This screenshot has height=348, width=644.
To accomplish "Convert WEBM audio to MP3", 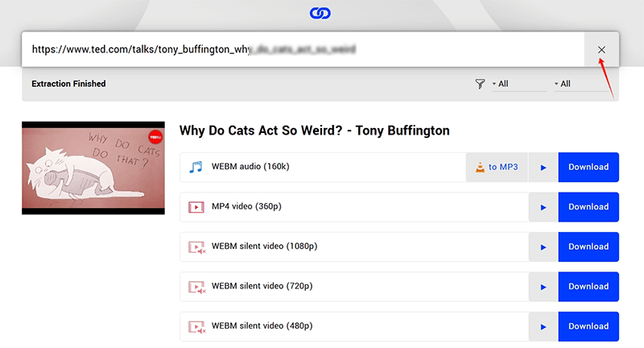I will 497,168.
